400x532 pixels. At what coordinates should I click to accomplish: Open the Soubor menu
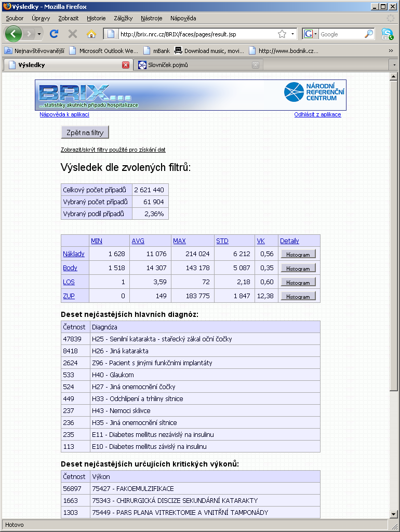15,18
